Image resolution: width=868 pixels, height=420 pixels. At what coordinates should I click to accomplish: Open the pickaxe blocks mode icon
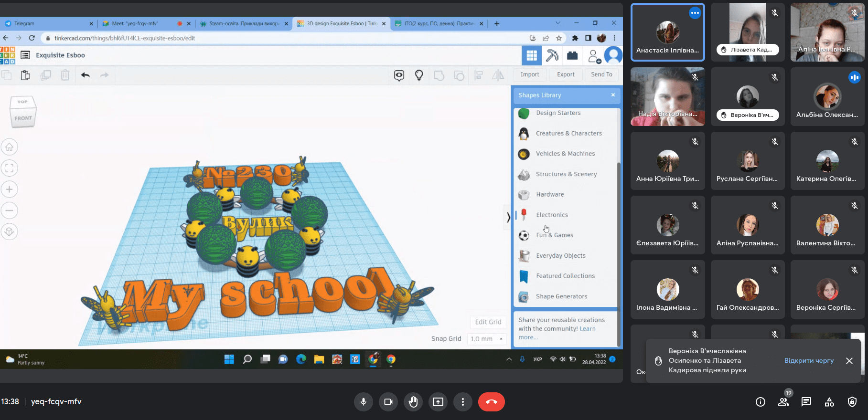point(552,56)
